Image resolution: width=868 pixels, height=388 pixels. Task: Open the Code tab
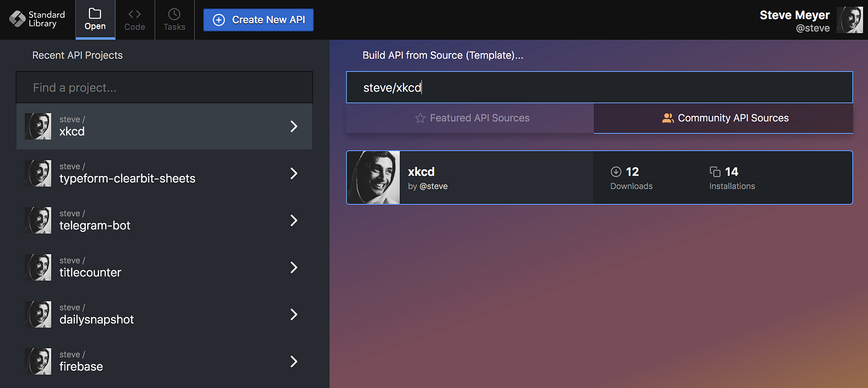point(135,20)
